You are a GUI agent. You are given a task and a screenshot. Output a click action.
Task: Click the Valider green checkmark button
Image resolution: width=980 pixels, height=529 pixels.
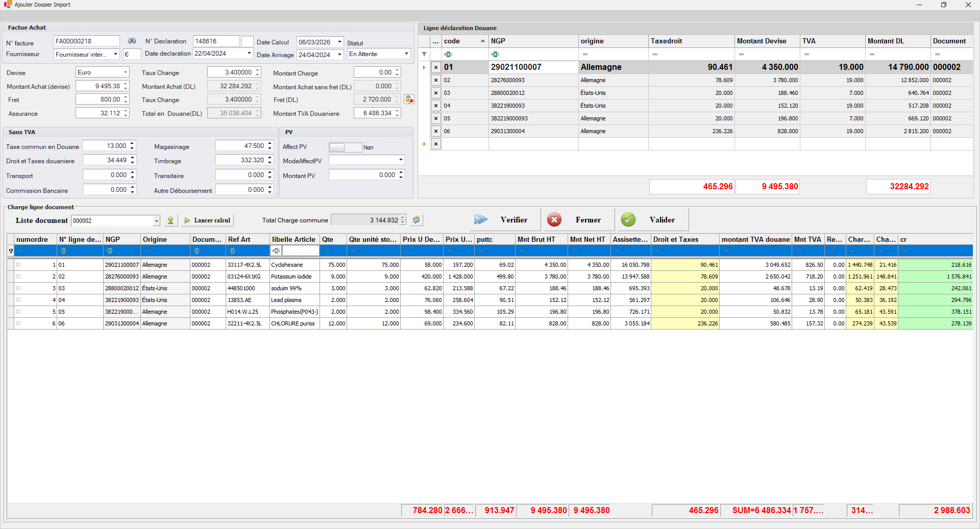click(x=653, y=220)
